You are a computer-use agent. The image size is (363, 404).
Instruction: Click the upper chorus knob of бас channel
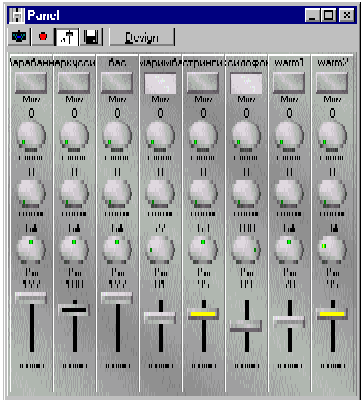117,136
